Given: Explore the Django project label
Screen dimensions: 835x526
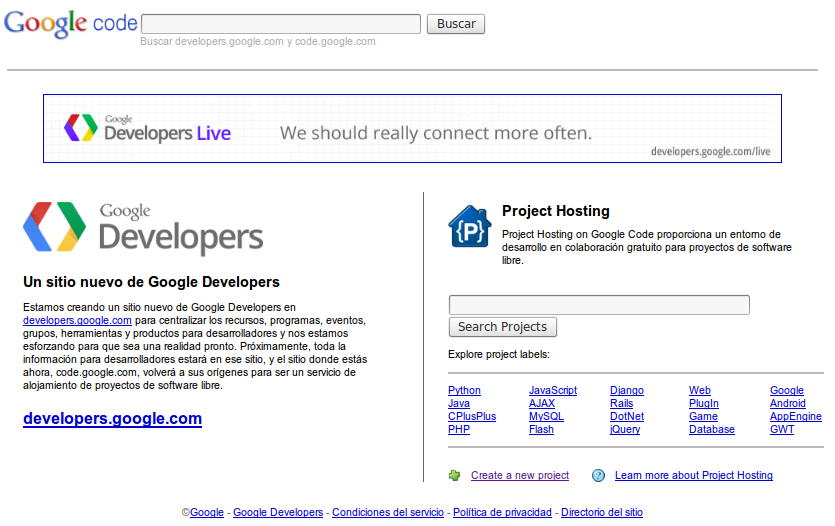Looking at the screenshot, I should pyautogui.click(x=627, y=390).
